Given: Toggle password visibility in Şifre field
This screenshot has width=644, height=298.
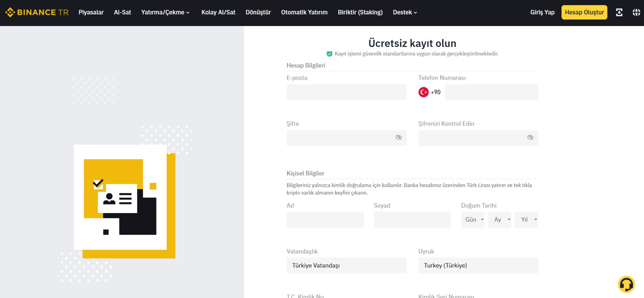Looking at the screenshot, I should pyautogui.click(x=398, y=138).
